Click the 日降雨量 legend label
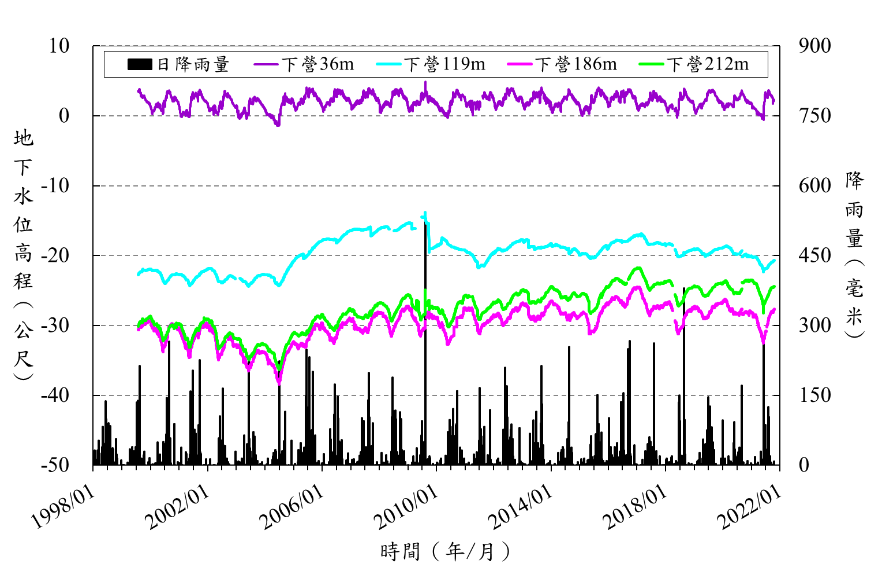Image resolution: width=882 pixels, height=578 pixels. 193,65
